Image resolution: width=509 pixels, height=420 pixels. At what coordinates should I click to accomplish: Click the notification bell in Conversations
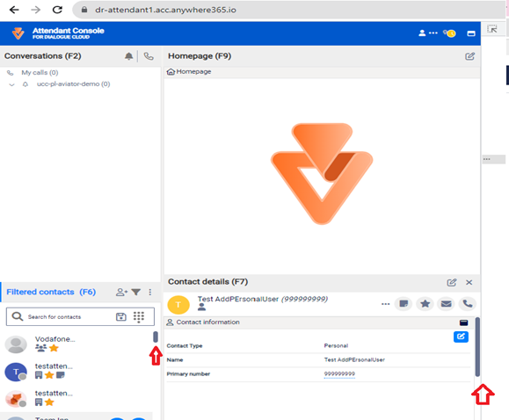[x=129, y=56]
